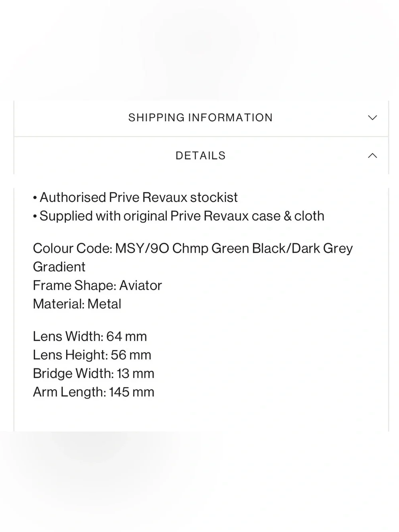Click the Bridge Width: 13 mm line

click(93, 374)
